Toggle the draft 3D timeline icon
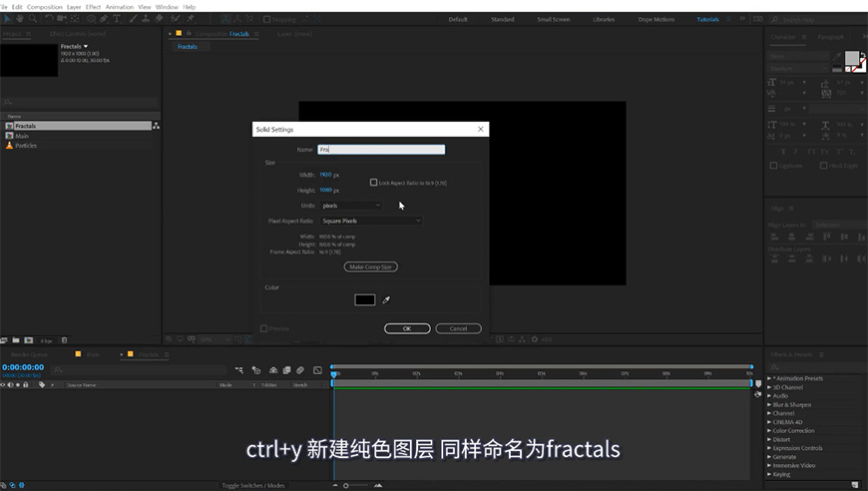 [x=256, y=370]
